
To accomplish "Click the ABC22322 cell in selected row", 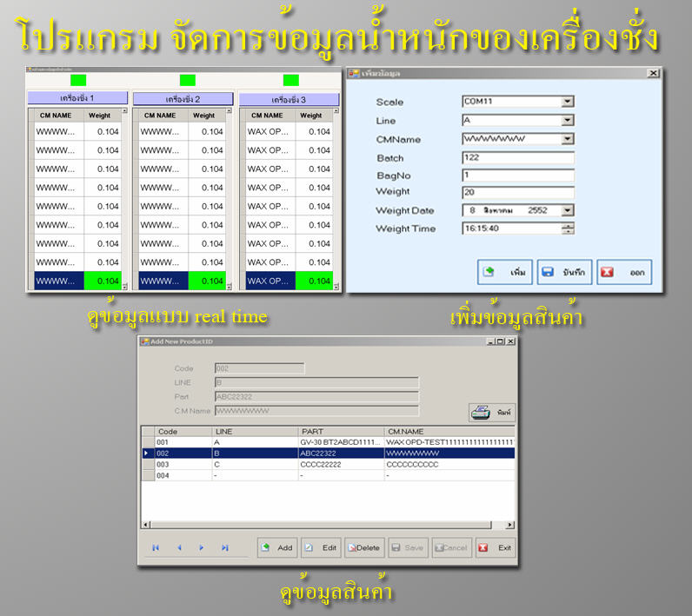I will (341, 454).
